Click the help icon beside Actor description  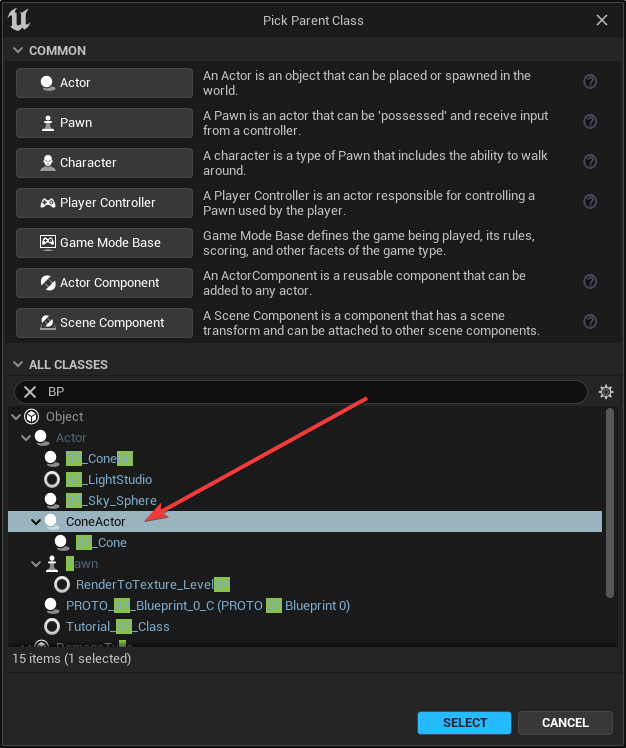coord(590,82)
